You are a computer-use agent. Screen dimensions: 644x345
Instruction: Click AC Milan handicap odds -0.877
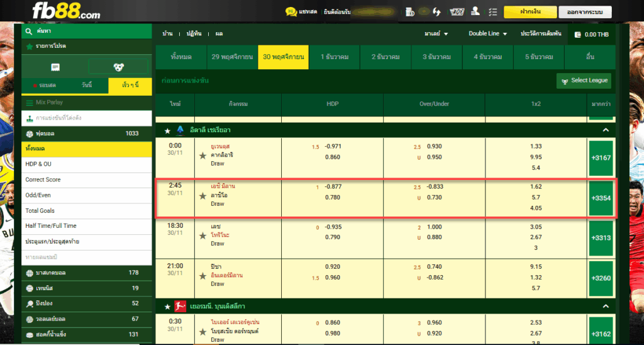pyautogui.click(x=333, y=187)
